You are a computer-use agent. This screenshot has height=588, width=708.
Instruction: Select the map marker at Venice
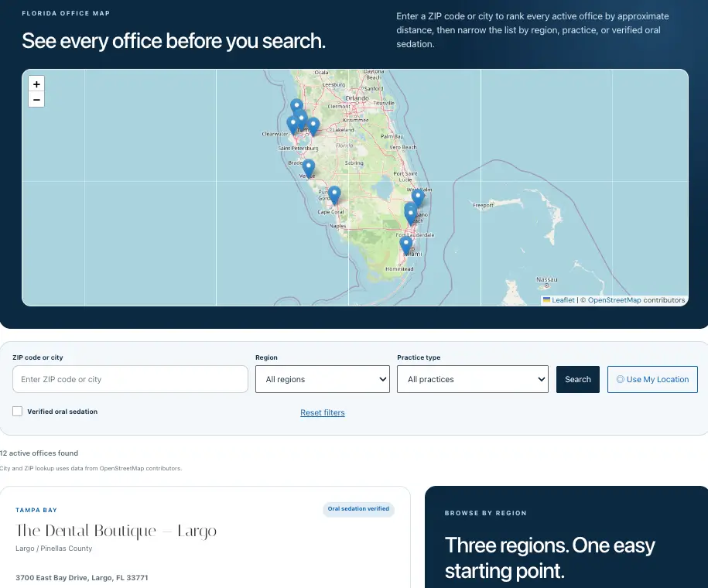[309, 168]
